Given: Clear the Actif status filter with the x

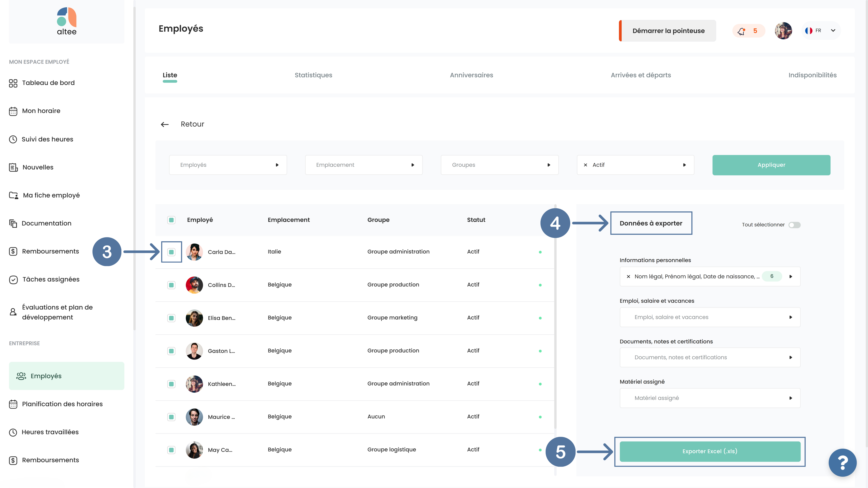Looking at the screenshot, I should click(586, 165).
